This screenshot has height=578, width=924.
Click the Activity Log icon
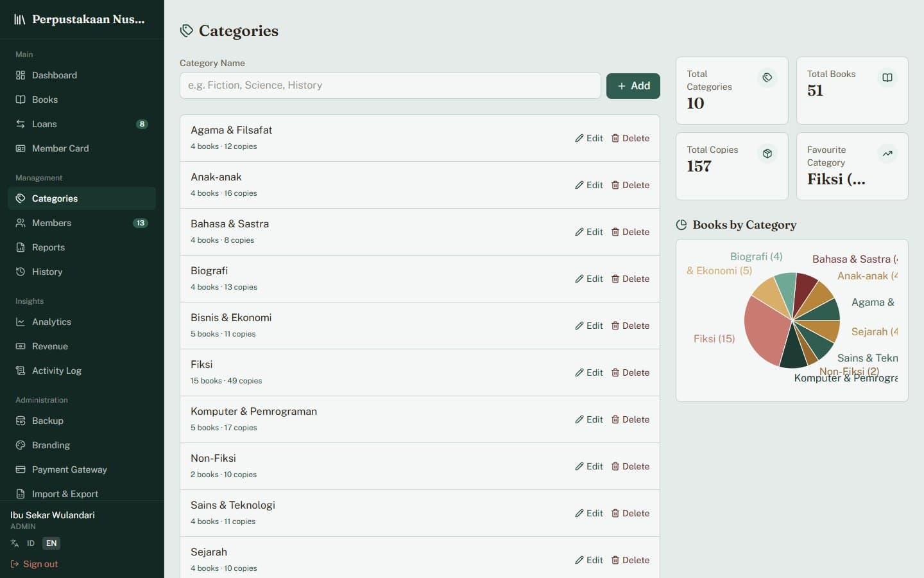point(21,371)
